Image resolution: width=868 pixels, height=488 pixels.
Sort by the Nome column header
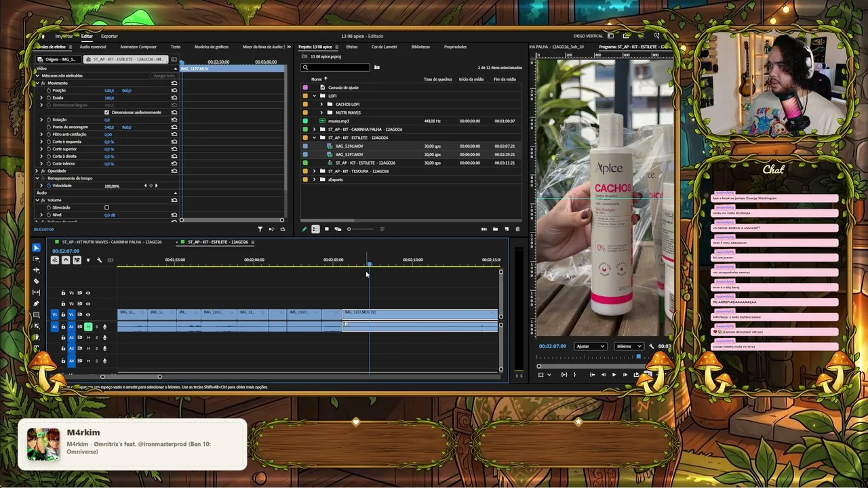[x=317, y=79]
